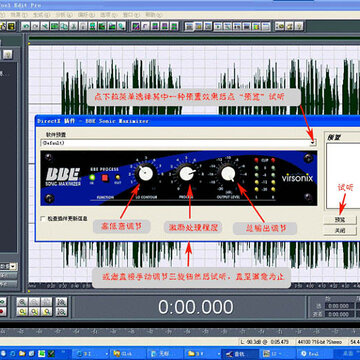
Task: Click the yellow zoom magnifier icon bottom-left
Action: pyautogui.click(x=23, y=312)
